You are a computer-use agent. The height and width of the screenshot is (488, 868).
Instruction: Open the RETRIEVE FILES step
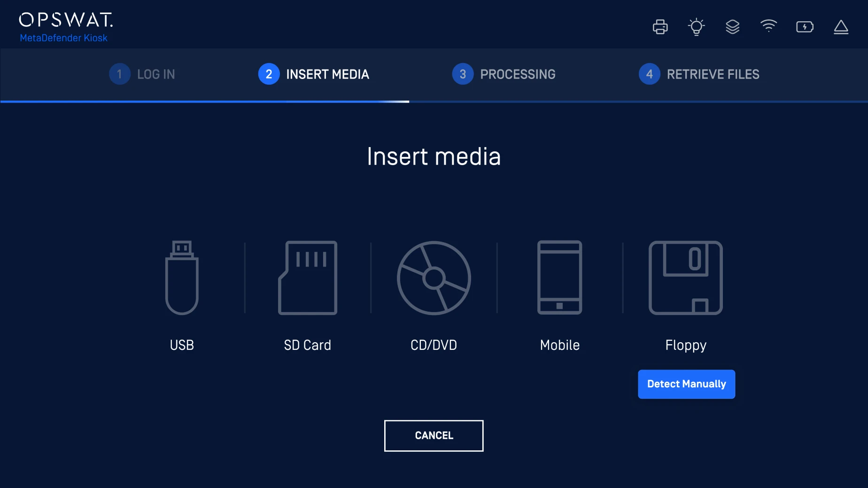click(699, 74)
